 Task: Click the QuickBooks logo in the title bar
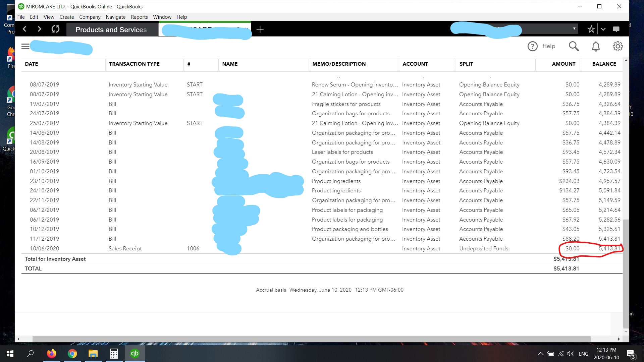pos(21,6)
